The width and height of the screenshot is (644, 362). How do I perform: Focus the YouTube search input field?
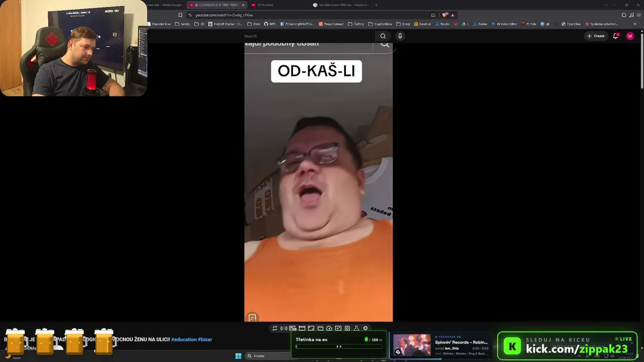coord(308,36)
